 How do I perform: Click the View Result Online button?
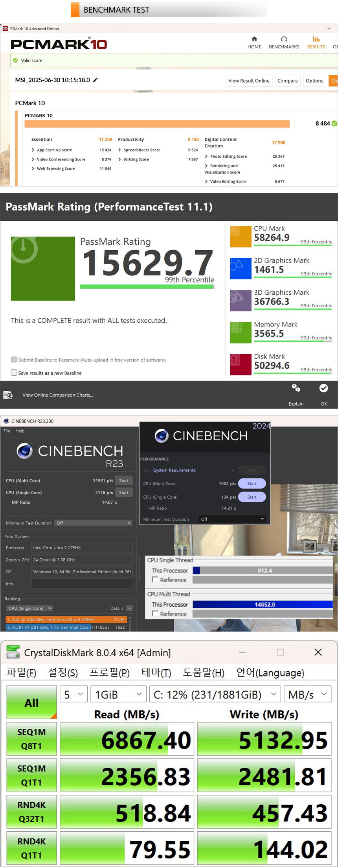(249, 81)
